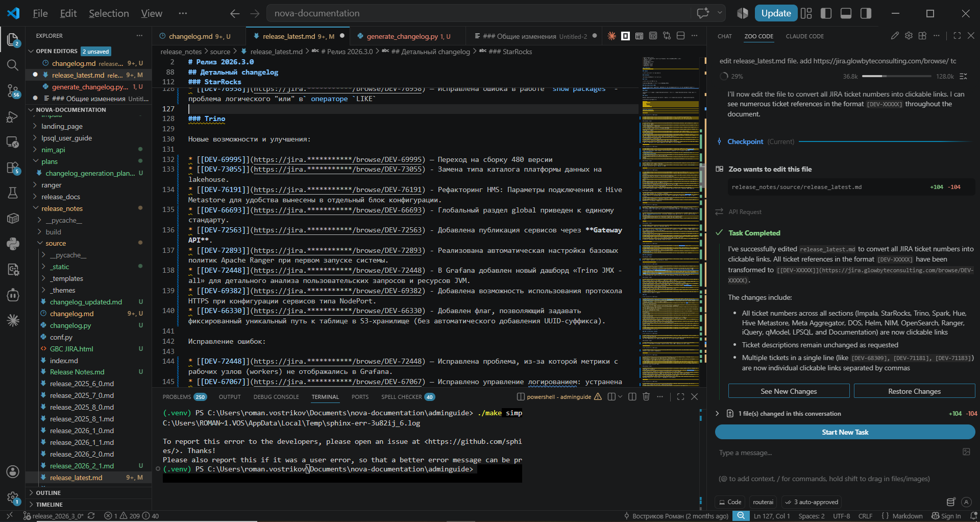Open the Selection menu
This screenshot has width=980, height=522.
pyautogui.click(x=109, y=13)
